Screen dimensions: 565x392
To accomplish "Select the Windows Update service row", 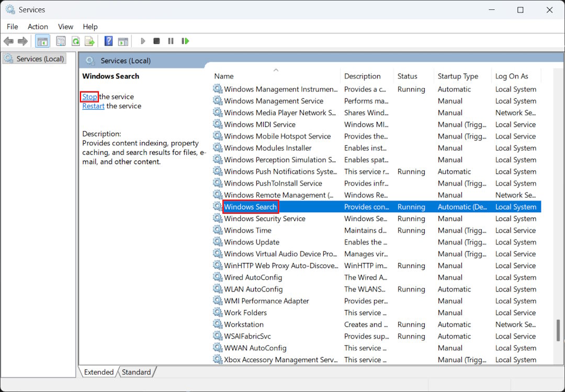I will [x=252, y=242].
